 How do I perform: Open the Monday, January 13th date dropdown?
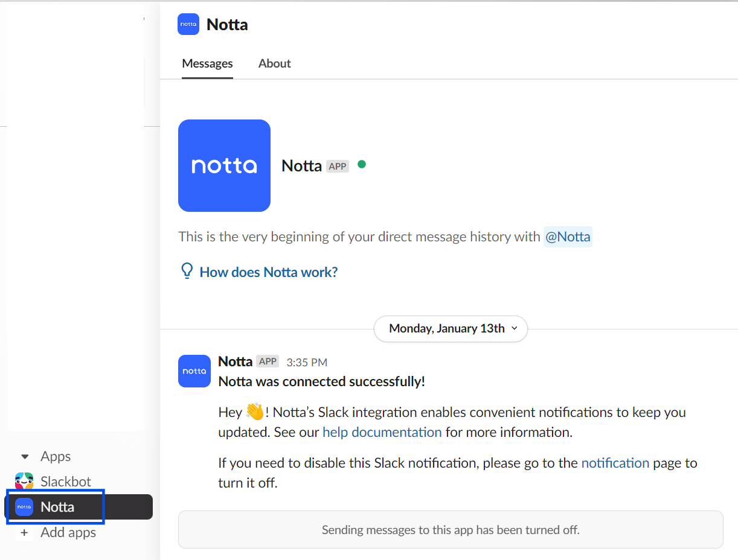point(451,329)
